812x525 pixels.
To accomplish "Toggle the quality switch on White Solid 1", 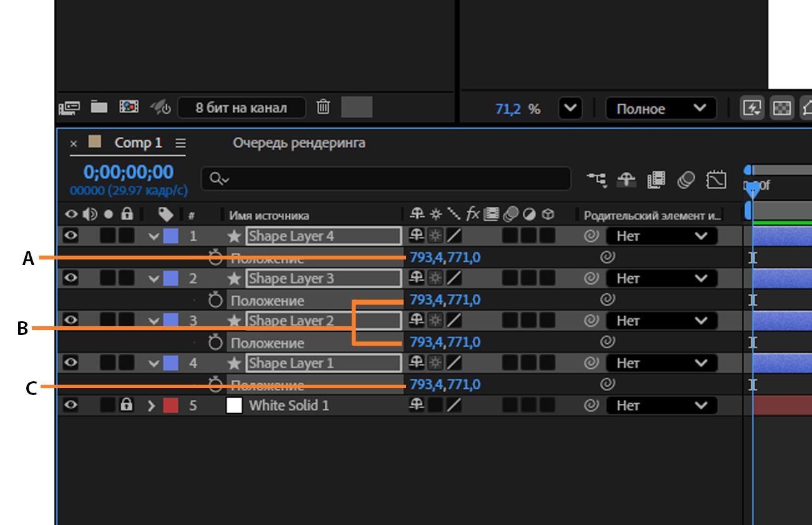I will pyautogui.click(x=453, y=406).
